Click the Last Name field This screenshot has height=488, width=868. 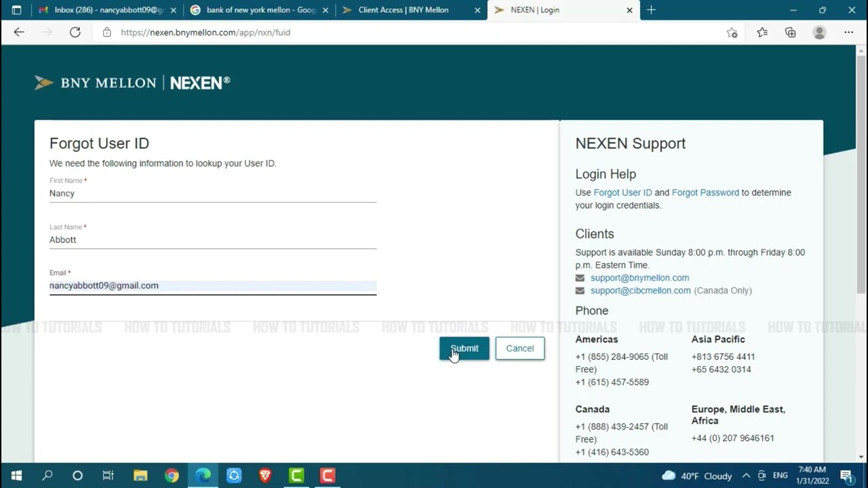point(213,239)
